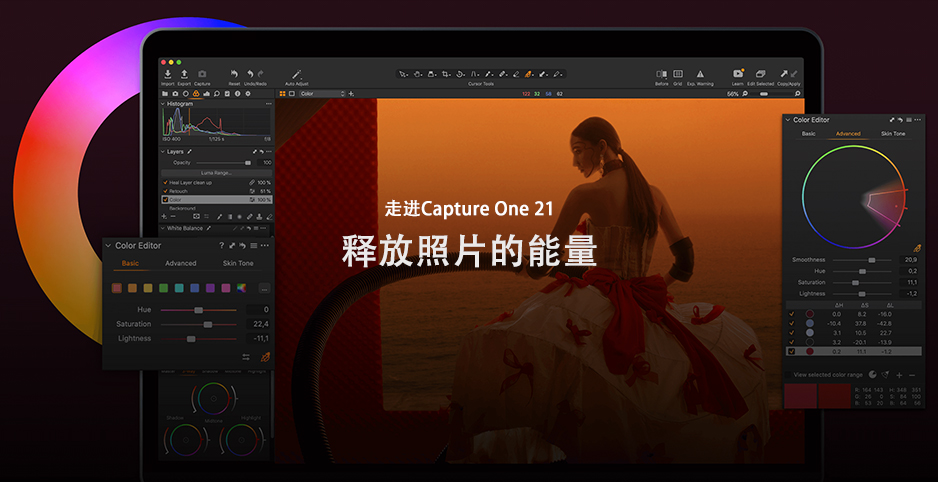Image resolution: width=938 pixels, height=482 pixels.
Task: Collapse the White Balance panel
Action: (x=163, y=228)
